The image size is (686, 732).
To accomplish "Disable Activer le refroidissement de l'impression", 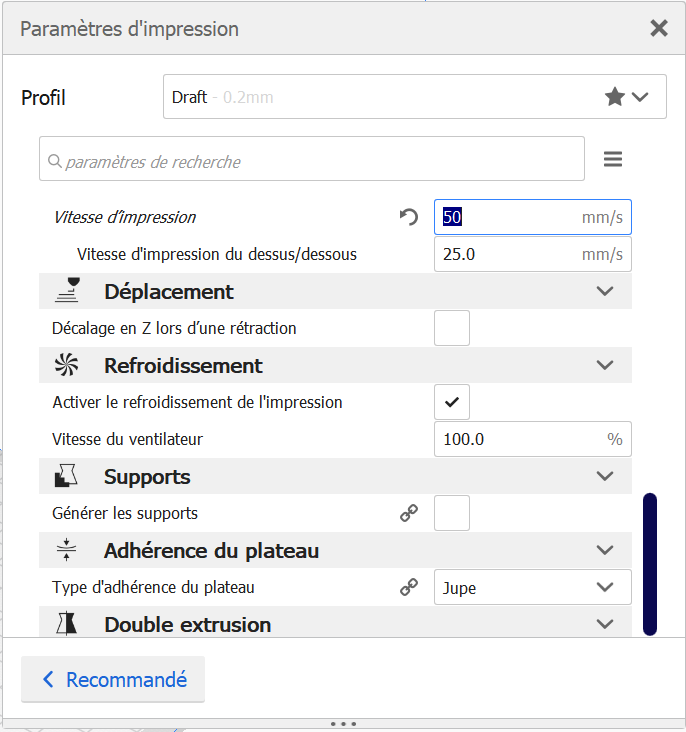I will 452,402.
